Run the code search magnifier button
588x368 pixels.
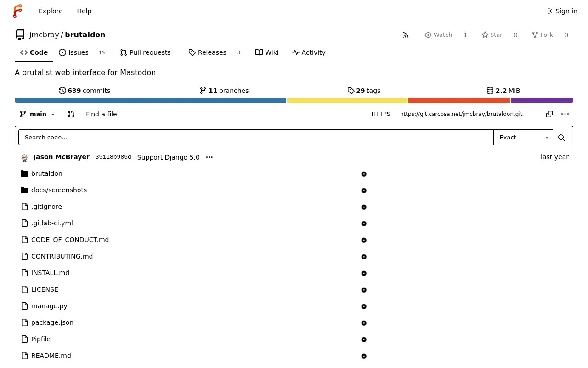point(561,138)
